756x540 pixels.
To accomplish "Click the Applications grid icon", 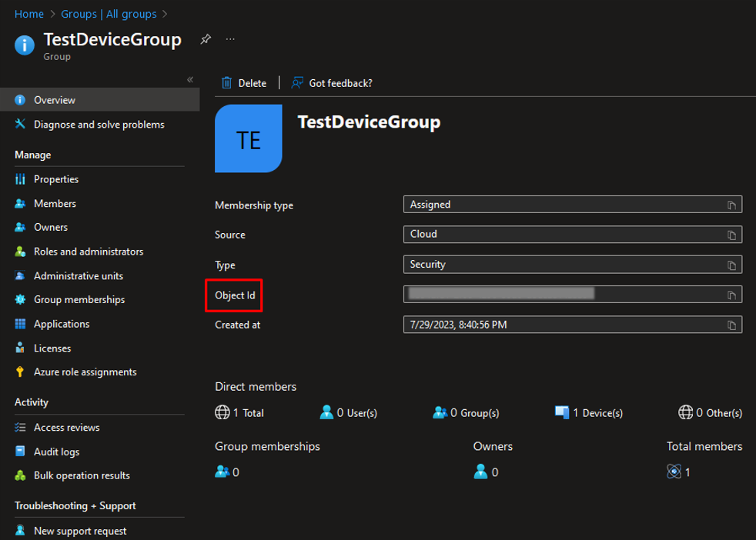I will pyautogui.click(x=20, y=324).
